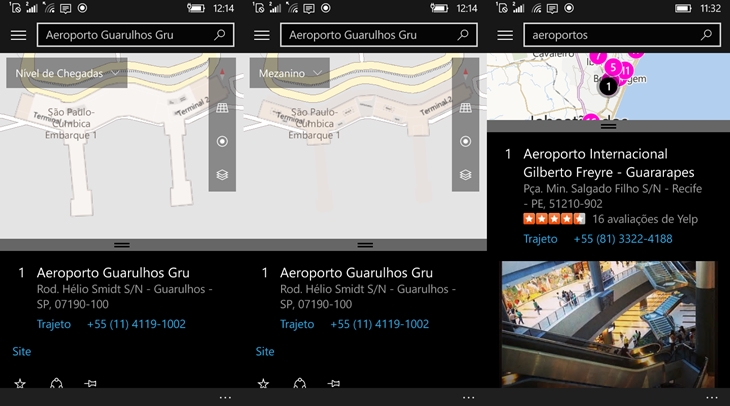Click Trajeto link under Gilberto Freyre airport
The width and height of the screenshot is (730, 406).
[x=541, y=239]
